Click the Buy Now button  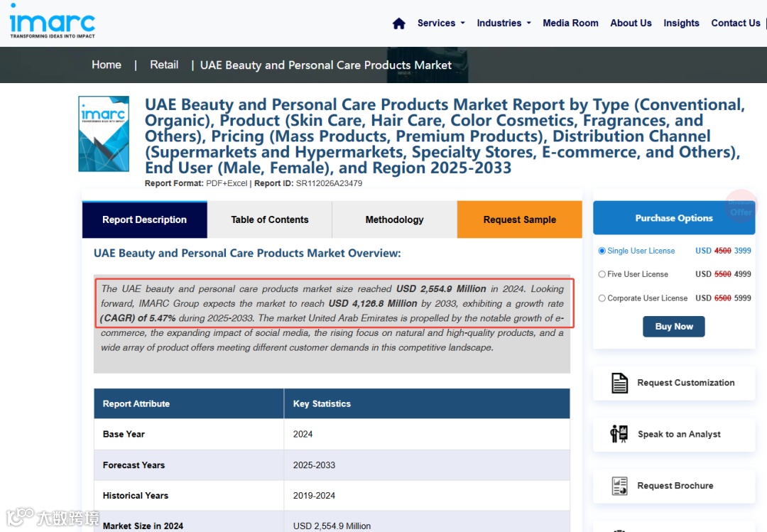point(673,327)
